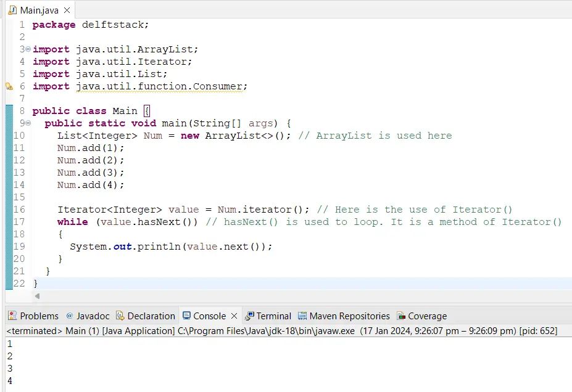Viewport: 572px width, 392px height.
Task: Close the Console view
Action: point(234,316)
